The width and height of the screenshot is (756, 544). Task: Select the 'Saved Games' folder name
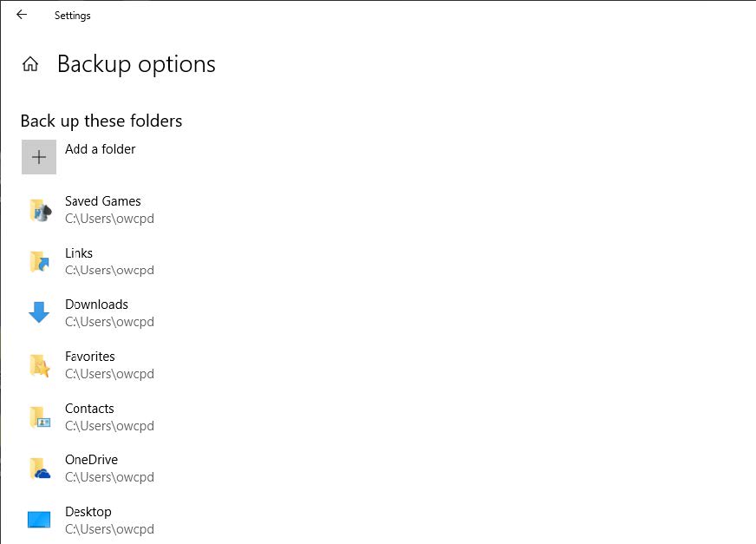(x=102, y=201)
